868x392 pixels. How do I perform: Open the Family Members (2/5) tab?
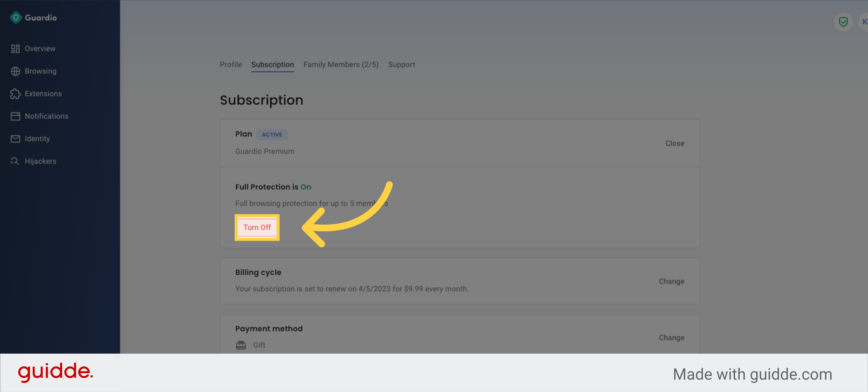coord(341,64)
